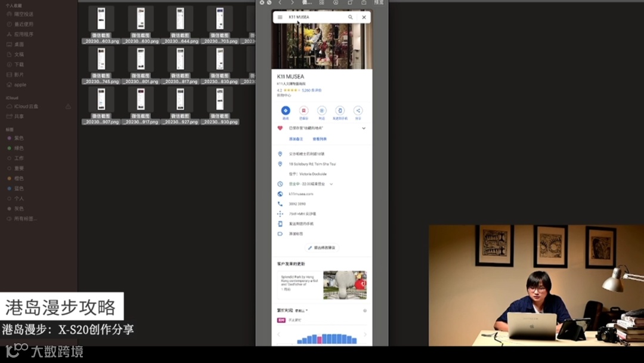644x363 pixels.
Task: Click the K11 MUSEA flower shop header photo
Action: point(322,46)
